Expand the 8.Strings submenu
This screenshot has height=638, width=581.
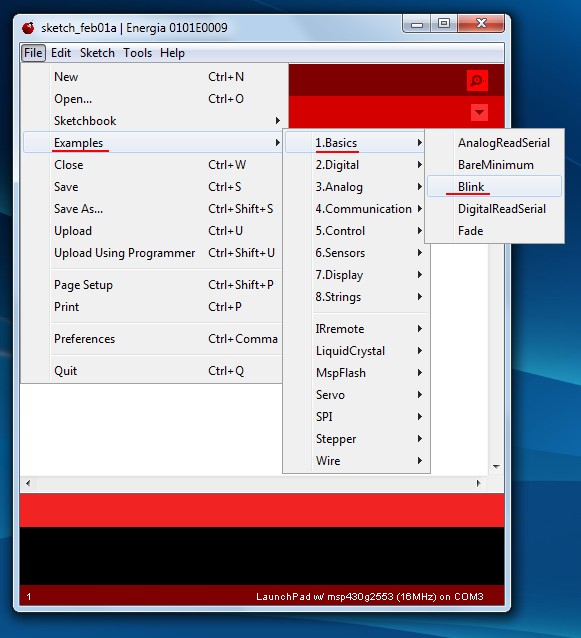tap(355, 296)
